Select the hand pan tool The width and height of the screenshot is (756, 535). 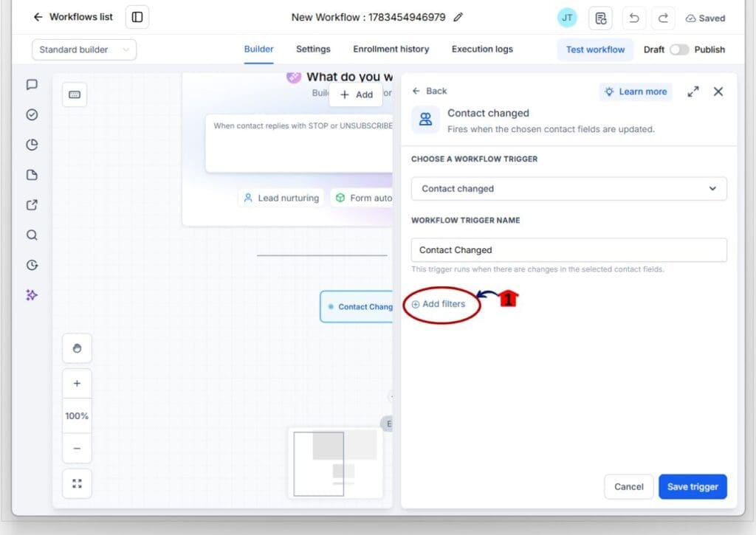pos(77,348)
